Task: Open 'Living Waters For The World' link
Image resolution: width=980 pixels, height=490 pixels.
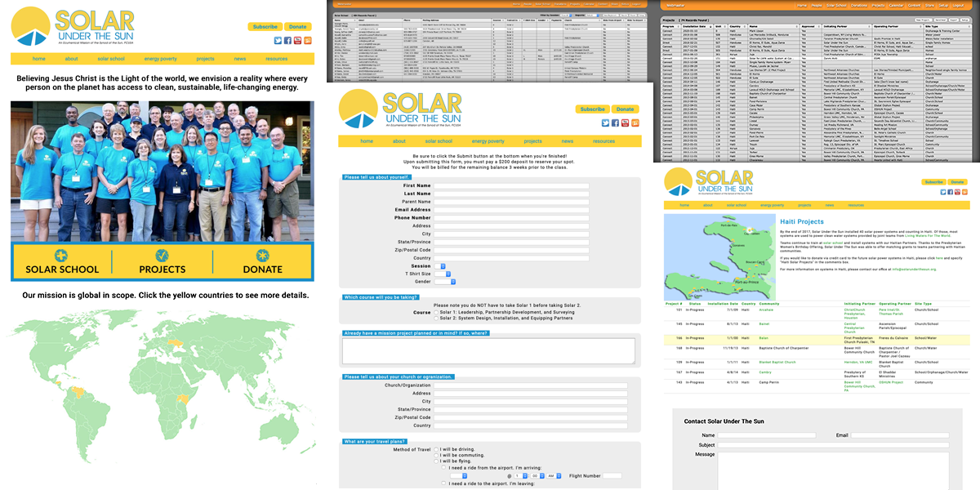Action: point(928,235)
